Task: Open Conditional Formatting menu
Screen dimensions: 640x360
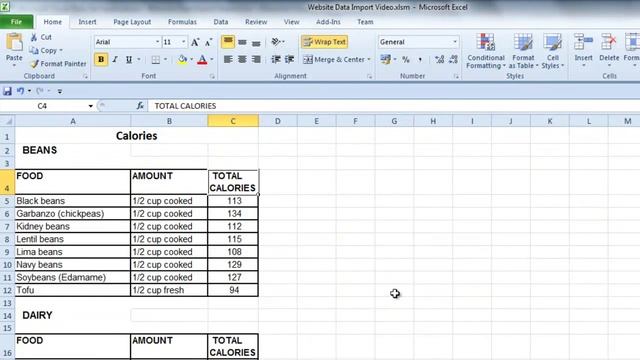Action: (486, 51)
